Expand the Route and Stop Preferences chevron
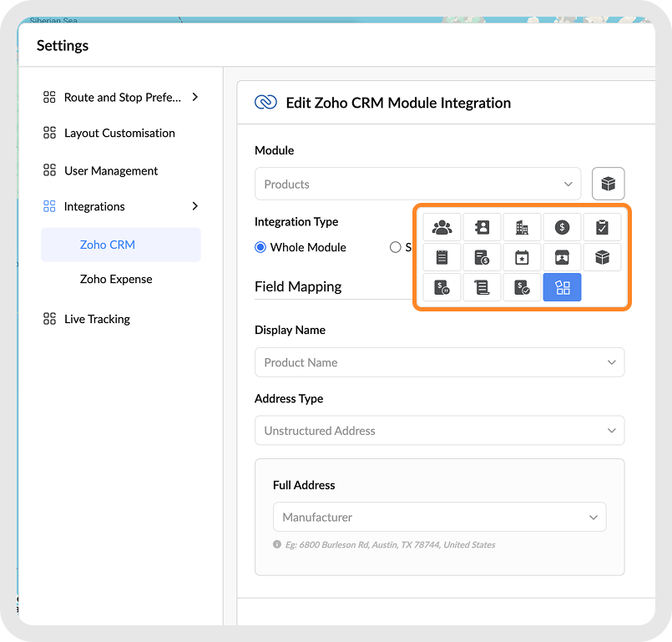 [x=195, y=97]
